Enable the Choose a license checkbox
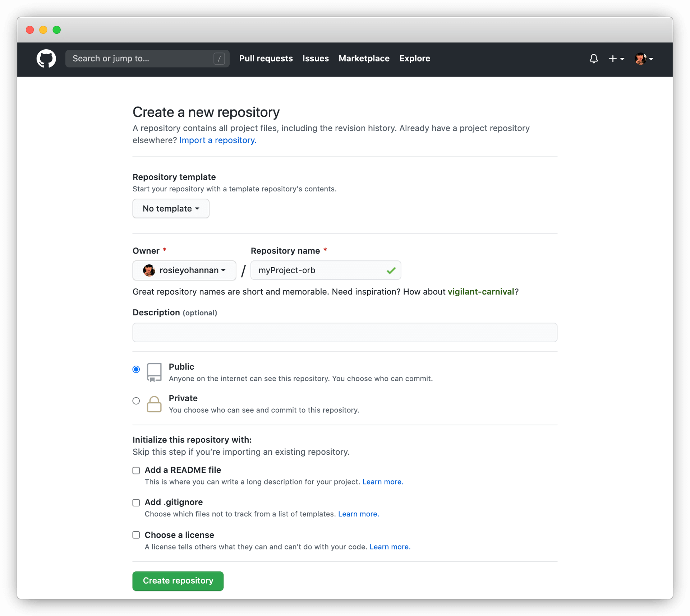The width and height of the screenshot is (690, 616). pos(135,534)
